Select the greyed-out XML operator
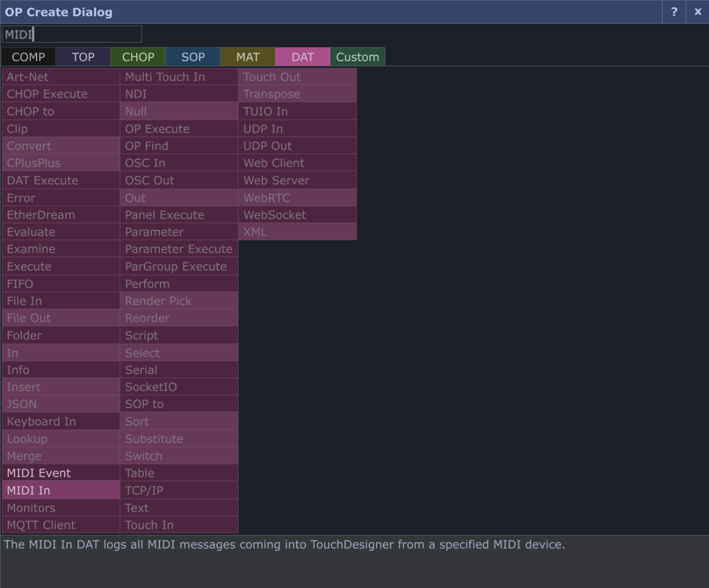 (x=297, y=232)
